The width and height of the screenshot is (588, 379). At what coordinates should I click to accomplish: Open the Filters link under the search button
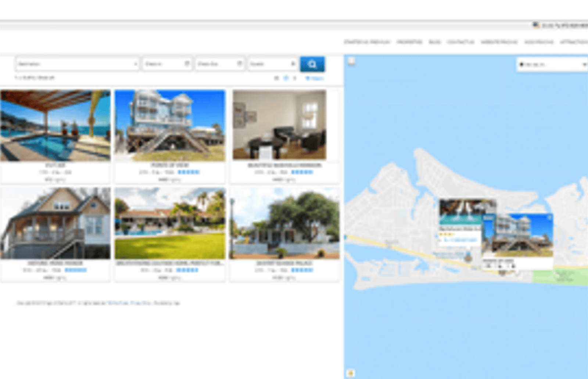tap(315, 78)
